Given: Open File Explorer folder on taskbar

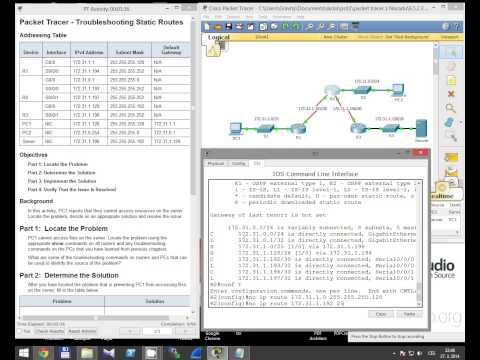Looking at the screenshot, I should [x=87, y=353].
